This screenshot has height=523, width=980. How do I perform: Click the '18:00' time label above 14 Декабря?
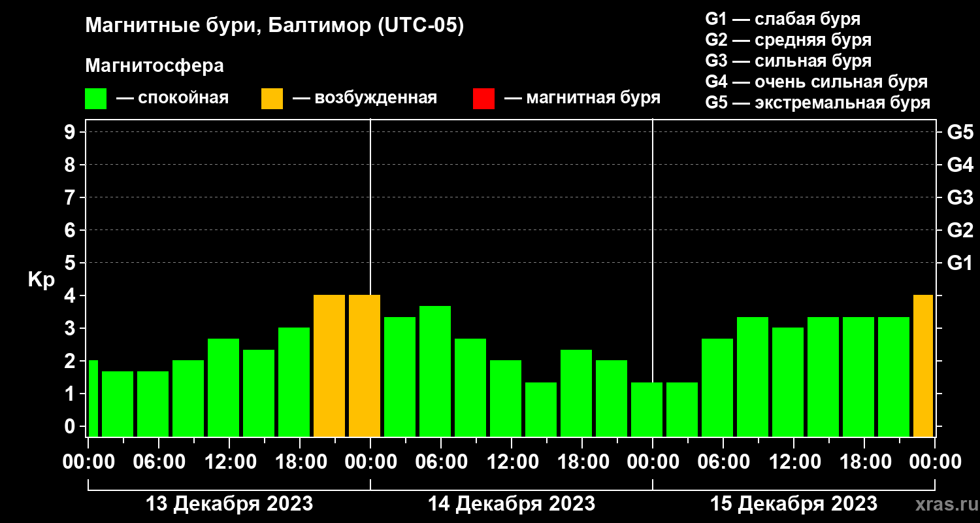coord(582,462)
